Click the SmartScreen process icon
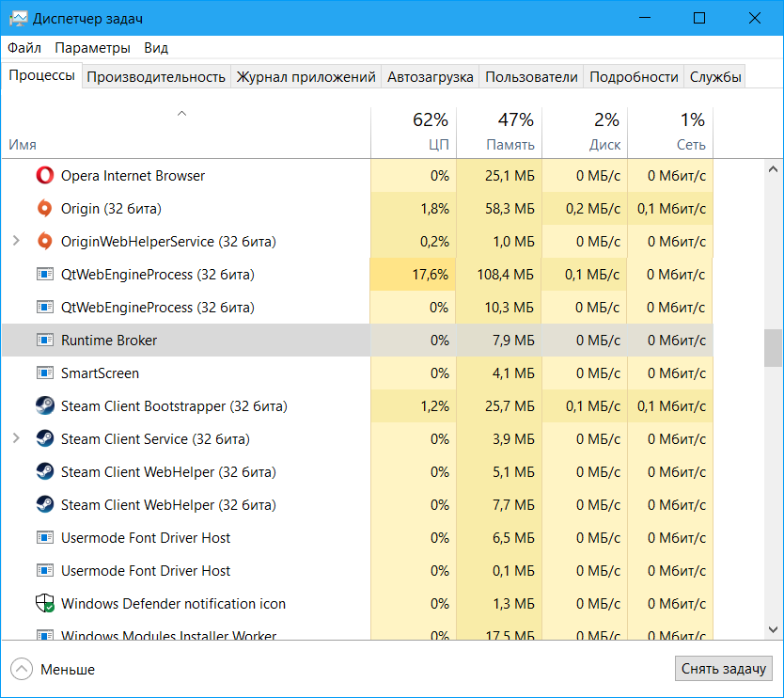The width and height of the screenshot is (784, 698). tap(45, 373)
